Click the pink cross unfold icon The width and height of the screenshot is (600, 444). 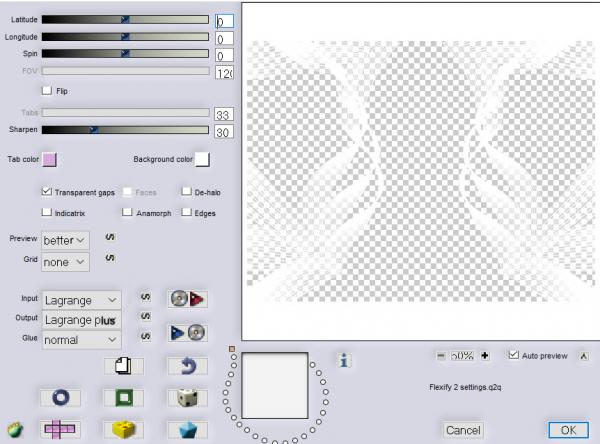60,429
